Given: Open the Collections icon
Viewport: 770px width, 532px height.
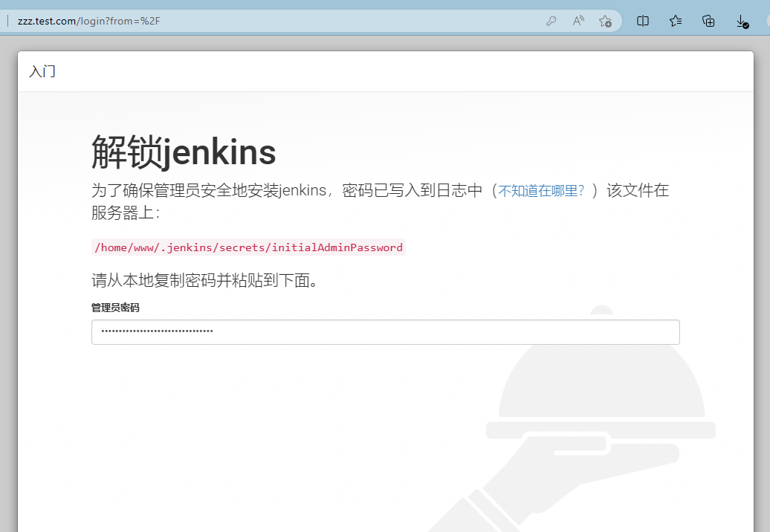Looking at the screenshot, I should coord(708,21).
